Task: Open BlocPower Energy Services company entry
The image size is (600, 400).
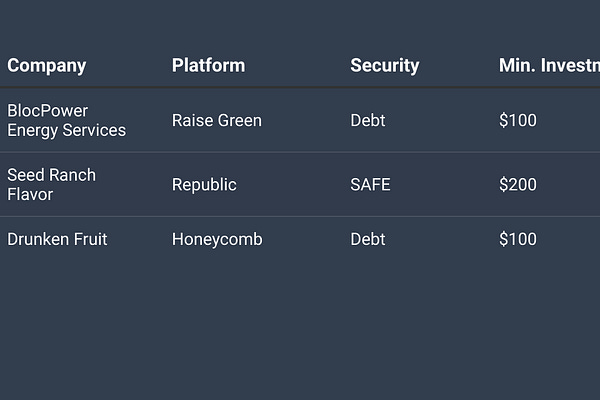Action: [67, 121]
